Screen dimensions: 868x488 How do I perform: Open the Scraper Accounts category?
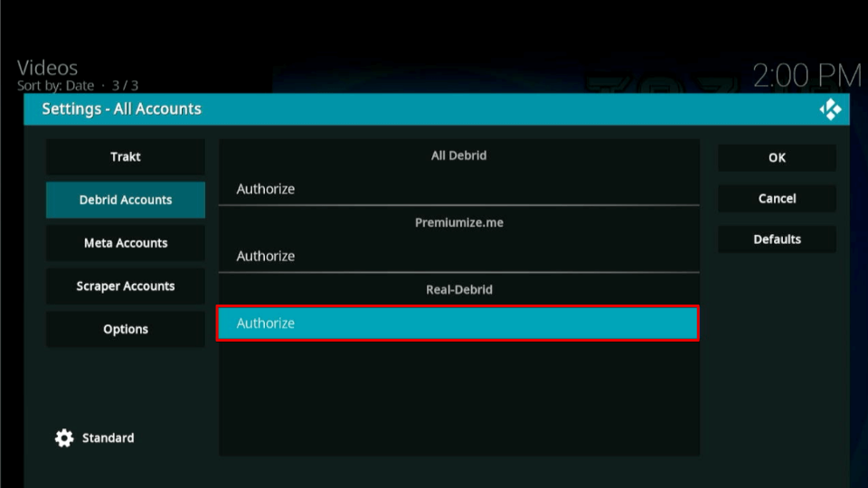[x=126, y=286]
